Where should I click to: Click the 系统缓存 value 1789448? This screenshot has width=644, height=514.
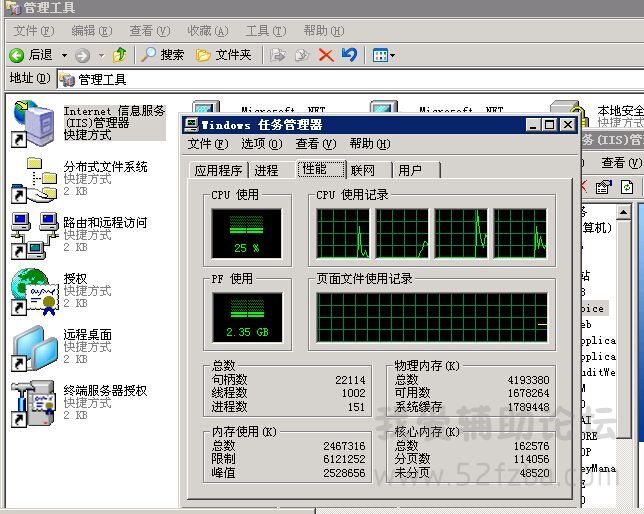pyautogui.click(x=528, y=407)
